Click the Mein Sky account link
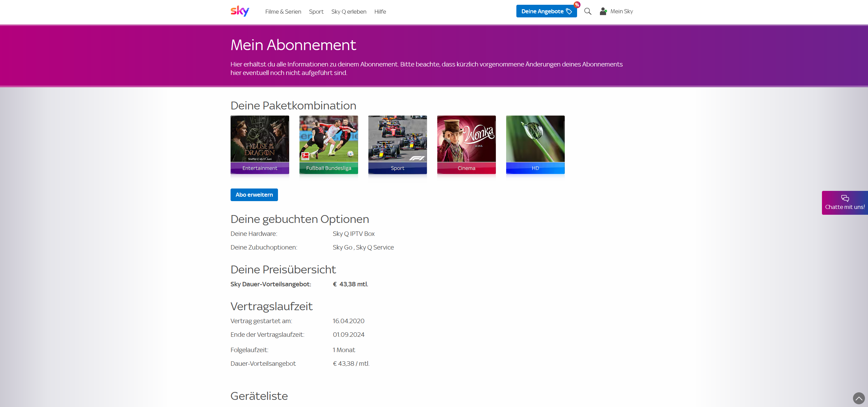 pos(621,11)
